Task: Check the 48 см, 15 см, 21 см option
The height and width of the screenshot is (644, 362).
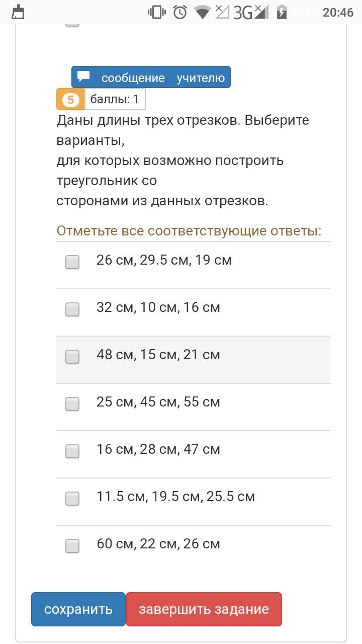Action: coord(72,356)
